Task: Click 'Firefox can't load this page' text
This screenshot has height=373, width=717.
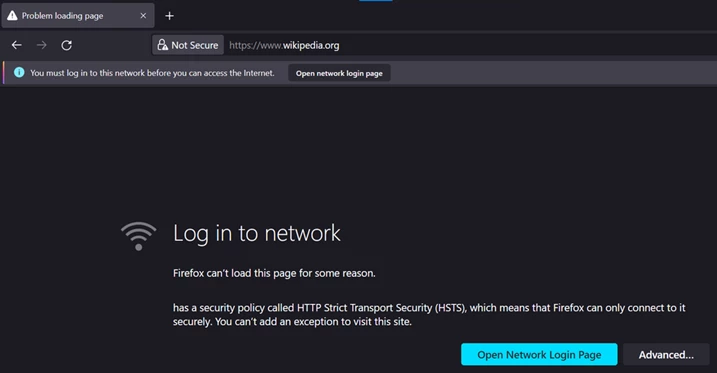Action: pos(274,273)
